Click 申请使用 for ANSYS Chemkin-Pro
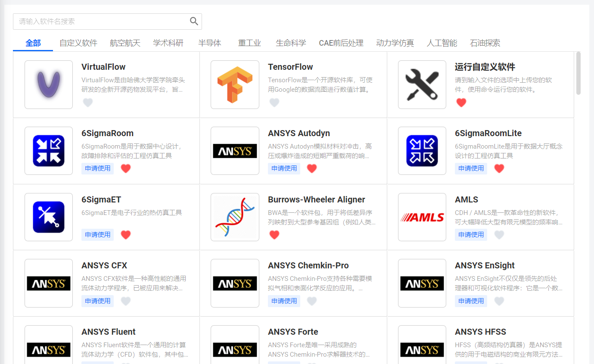The width and height of the screenshot is (594, 364). (x=284, y=301)
